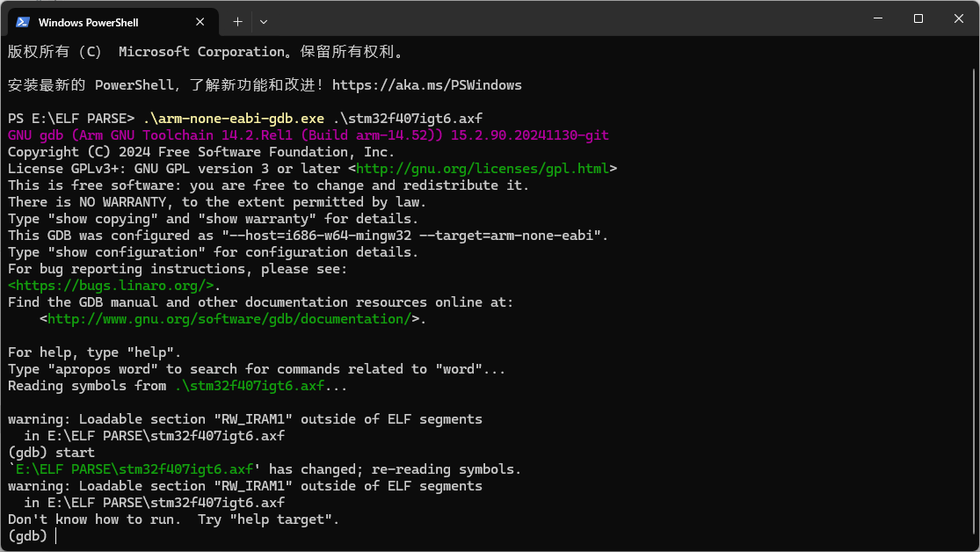This screenshot has height=552, width=980.
Task: Click the yellow arm-none-eabi-gdb.exe command text
Action: [234, 119]
